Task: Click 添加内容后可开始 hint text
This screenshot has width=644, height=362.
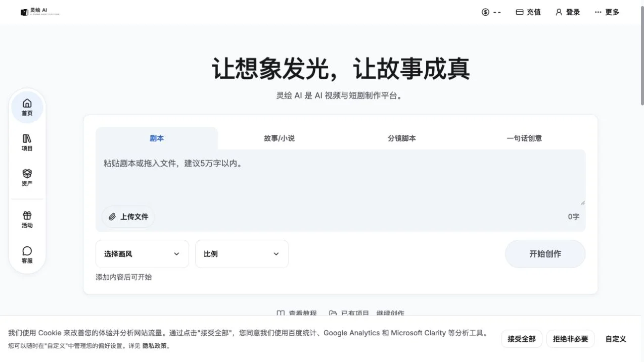Action: coord(123,277)
